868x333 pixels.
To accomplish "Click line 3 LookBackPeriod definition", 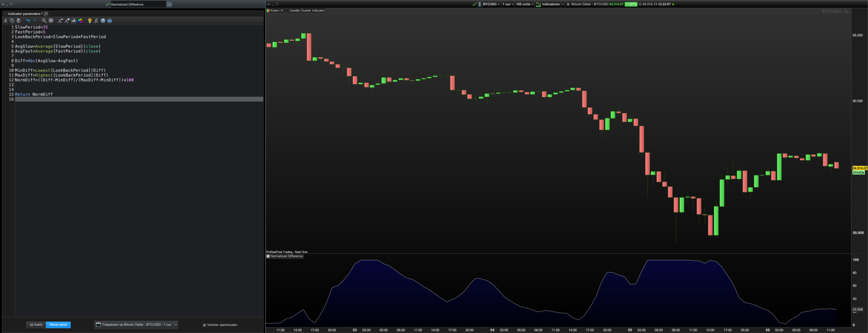I will tap(61, 36).
